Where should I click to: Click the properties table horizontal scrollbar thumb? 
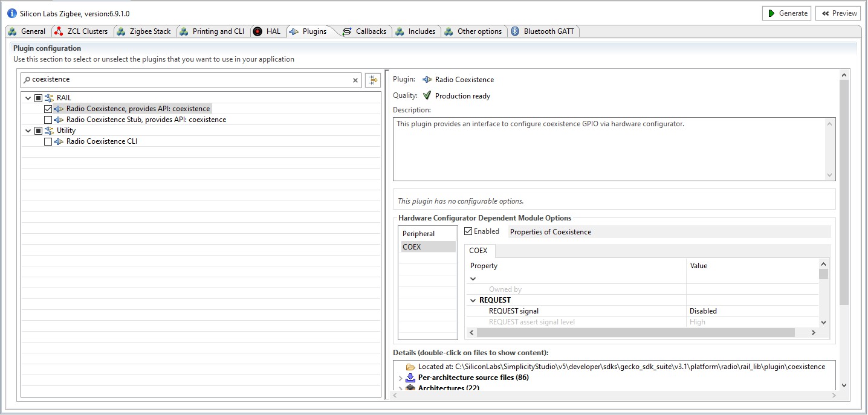coord(635,332)
